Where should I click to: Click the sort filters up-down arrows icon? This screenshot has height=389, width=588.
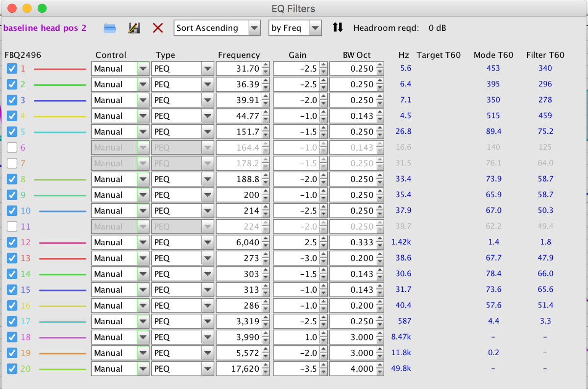pyautogui.click(x=338, y=27)
